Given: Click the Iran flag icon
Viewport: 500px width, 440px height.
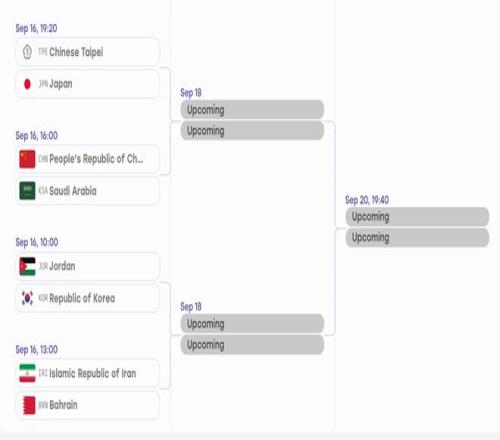Looking at the screenshot, I should (27, 373).
